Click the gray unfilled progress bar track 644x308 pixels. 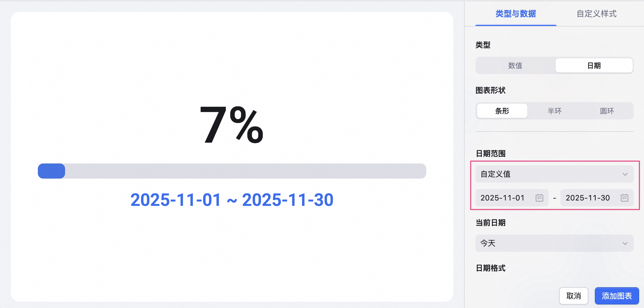click(x=246, y=171)
